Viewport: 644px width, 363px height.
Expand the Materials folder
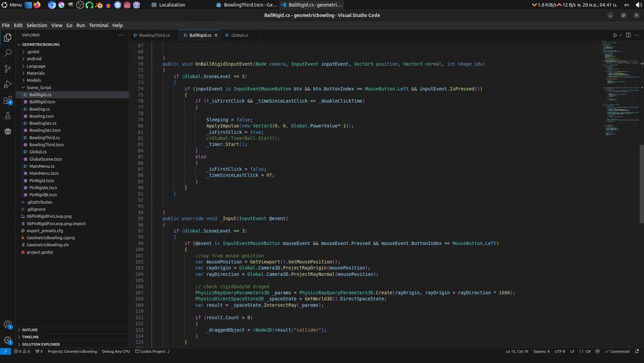click(x=35, y=73)
